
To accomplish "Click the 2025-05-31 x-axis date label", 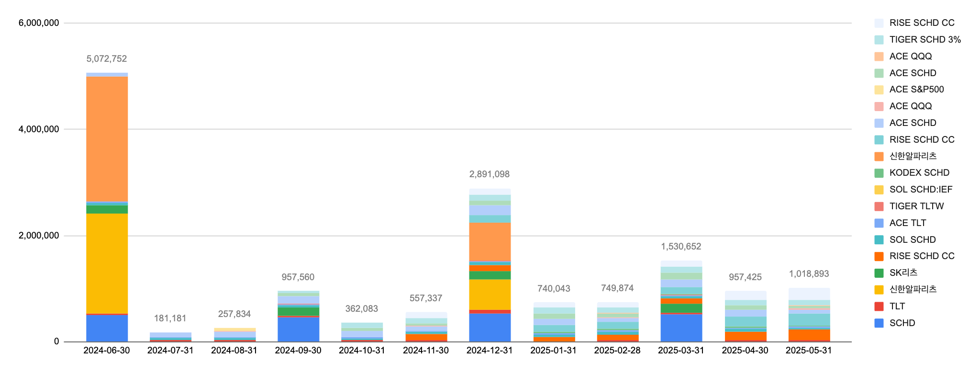I will pos(809,351).
